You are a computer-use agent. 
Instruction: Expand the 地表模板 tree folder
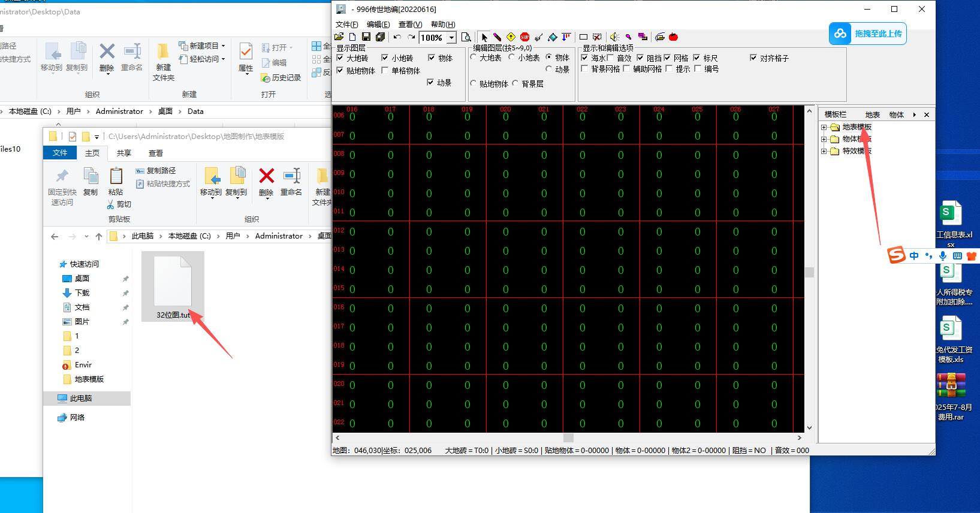click(824, 127)
